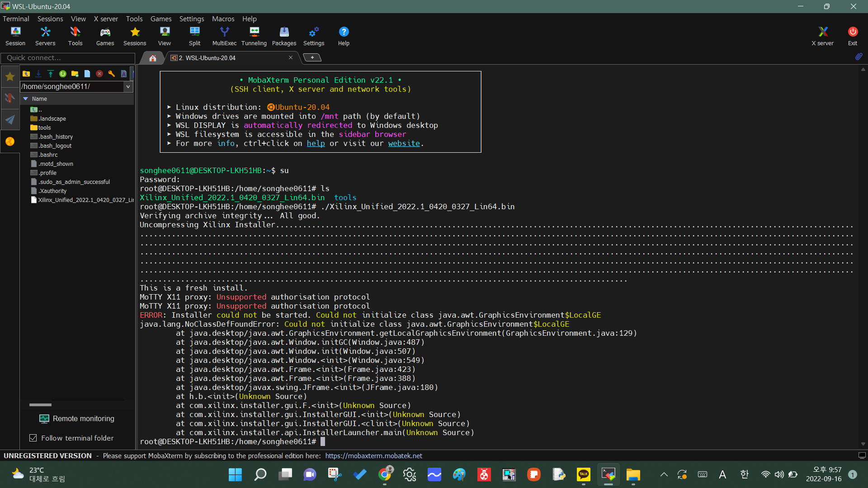Viewport: 868px width, 488px height.
Task: Activate the Split terminal icon
Action: pos(194,36)
